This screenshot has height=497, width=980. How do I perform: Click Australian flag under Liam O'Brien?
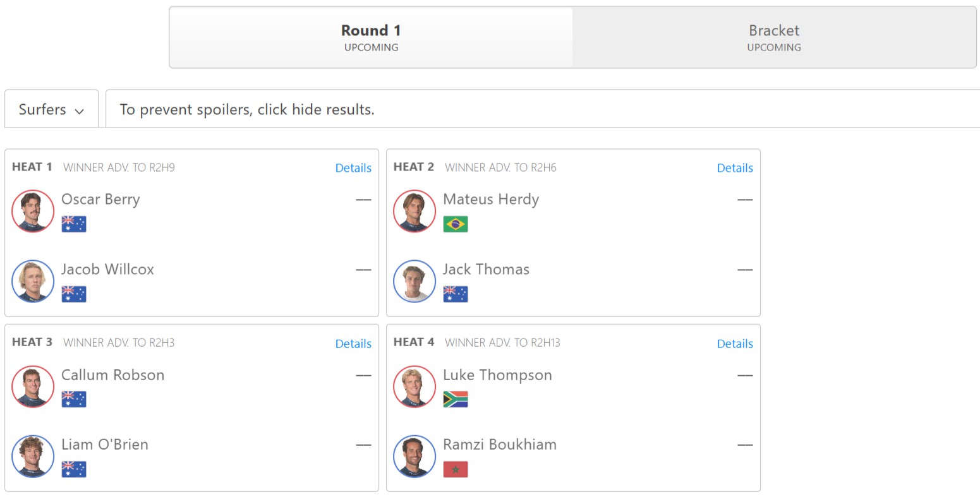point(74,469)
